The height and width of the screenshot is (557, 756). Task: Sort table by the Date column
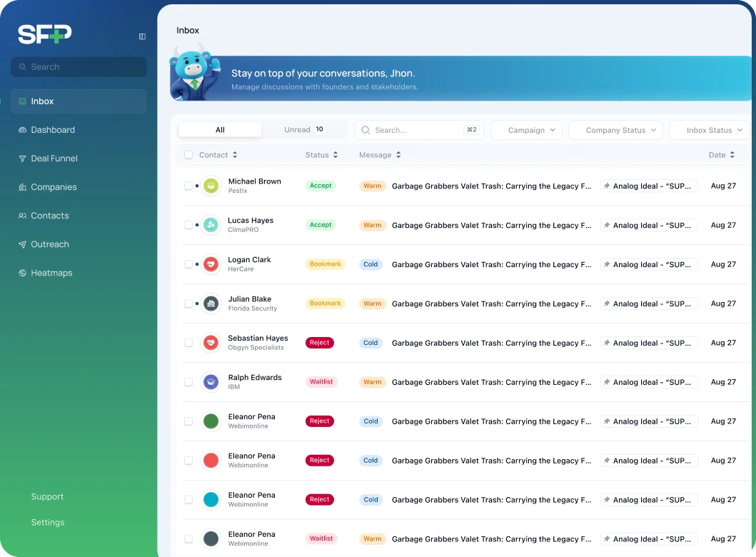(x=721, y=155)
